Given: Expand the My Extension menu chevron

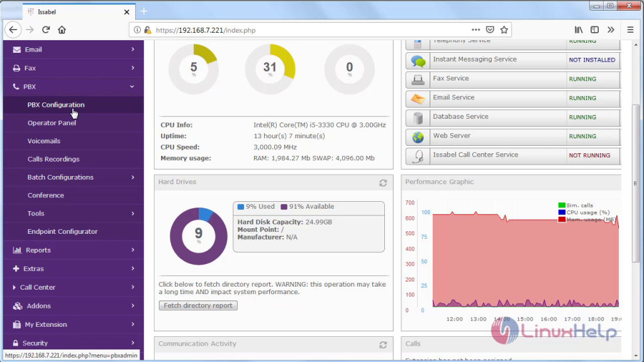Looking at the screenshot, I should 133,324.
